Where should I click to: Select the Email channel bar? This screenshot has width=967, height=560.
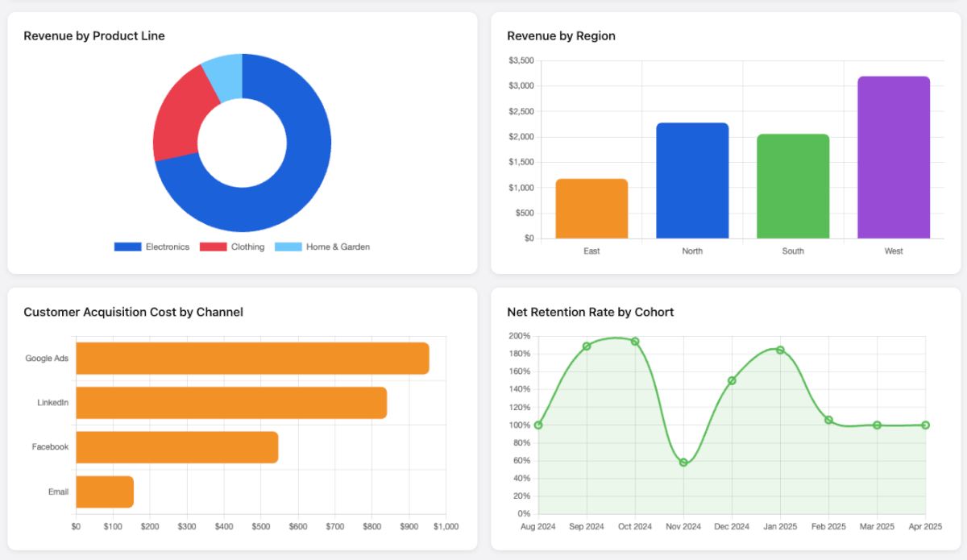click(105, 492)
